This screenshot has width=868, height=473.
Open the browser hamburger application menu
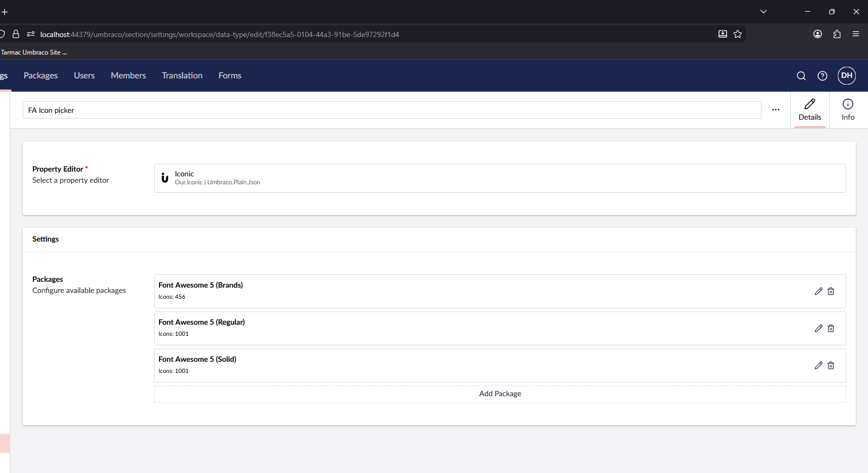855,34
